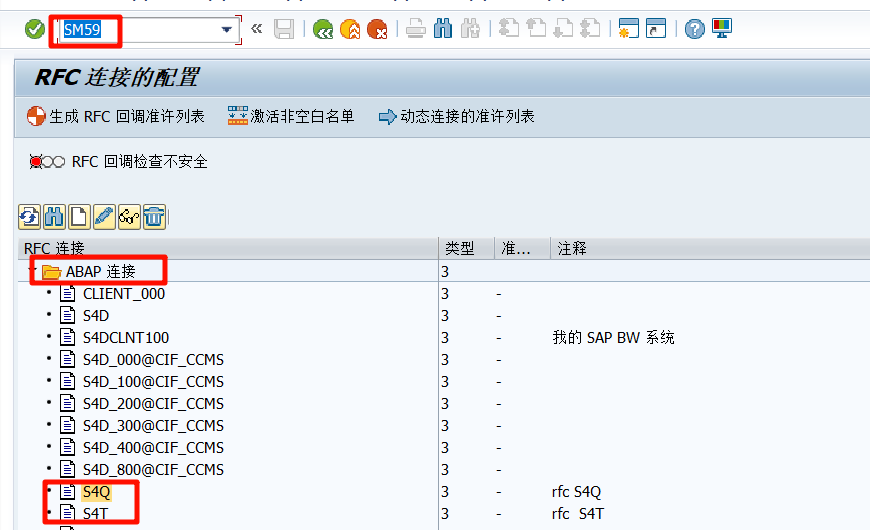The height and width of the screenshot is (530, 870).
Task: Click the Last Page icon
Action: pyautogui.click(x=590, y=29)
